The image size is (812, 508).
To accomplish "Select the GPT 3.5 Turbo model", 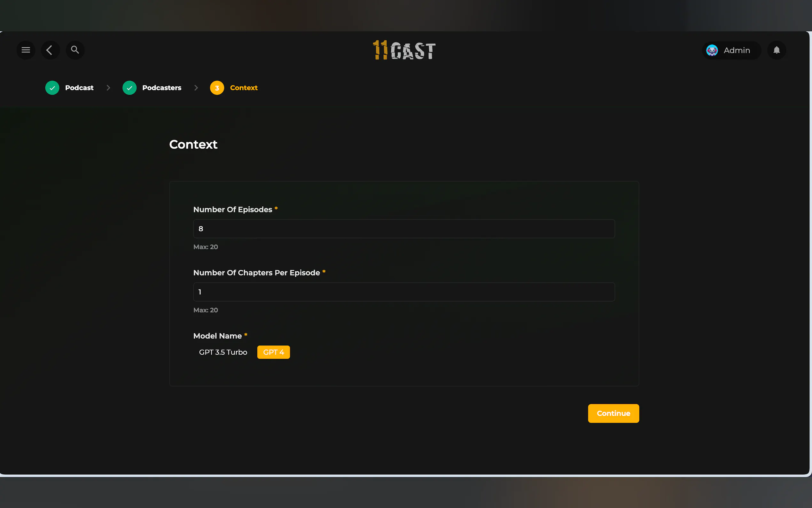I will [x=223, y=352].
